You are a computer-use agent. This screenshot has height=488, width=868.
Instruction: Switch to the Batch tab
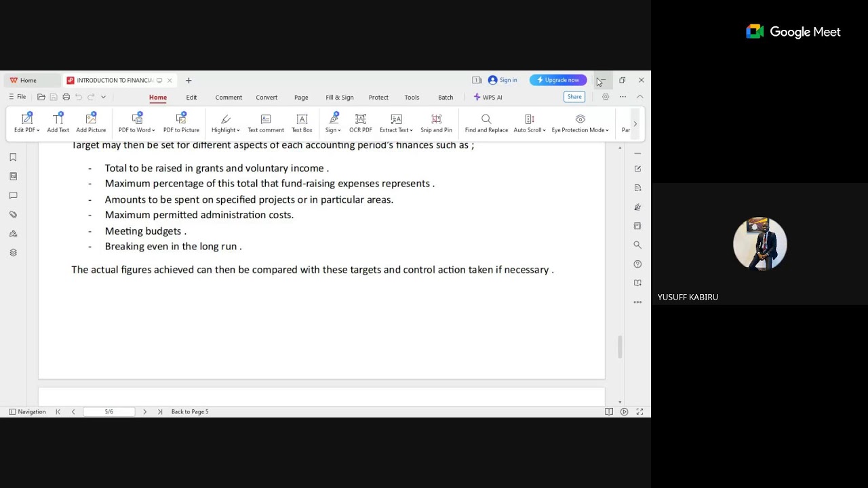coord(446,97)
